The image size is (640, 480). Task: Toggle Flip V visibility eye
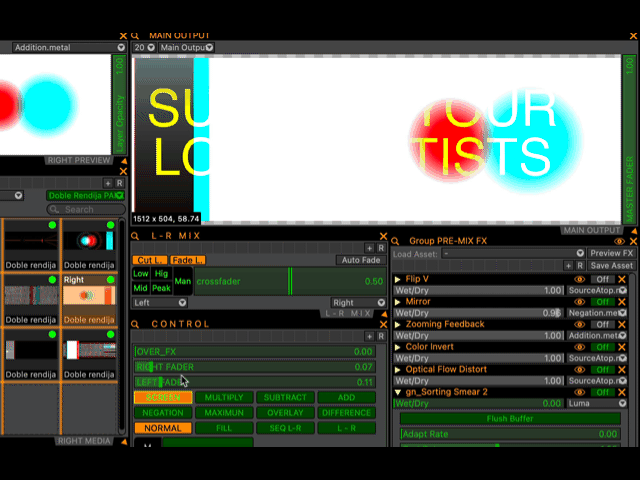coord(579,279)
